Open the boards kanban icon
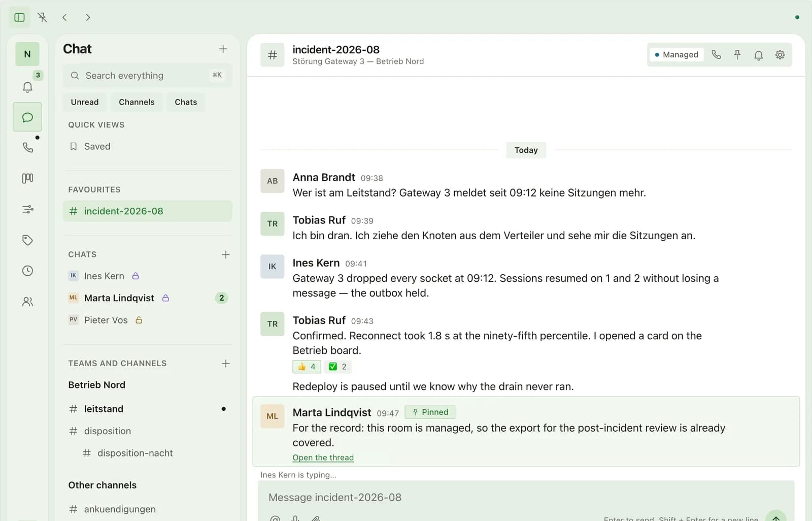The width and height of the screenshot is (812, 521). (27, 178)
